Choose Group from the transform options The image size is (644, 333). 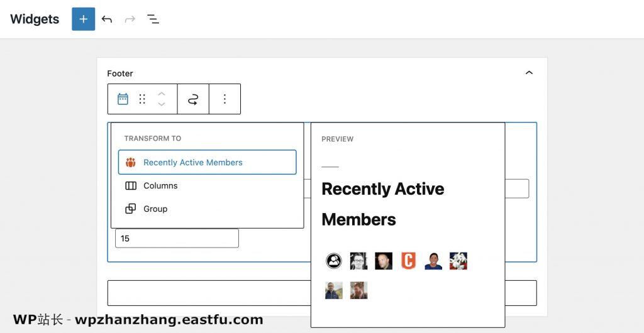(155, 209)
